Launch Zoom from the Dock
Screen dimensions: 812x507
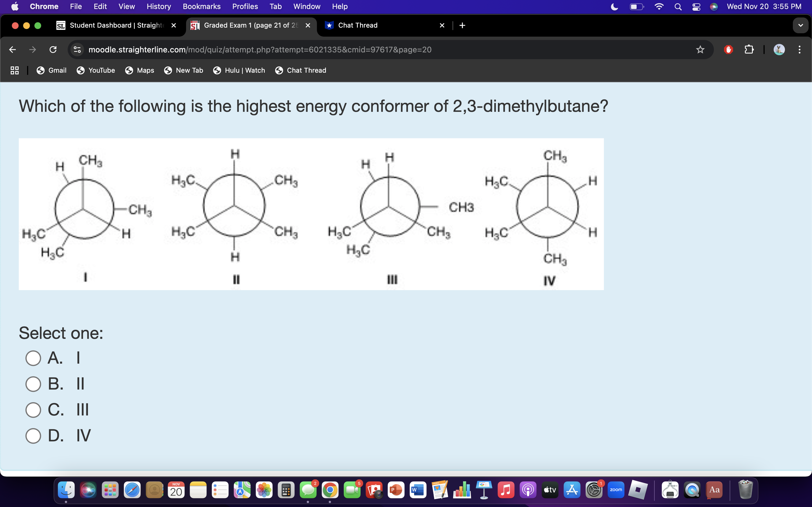(x=616, y=490)
